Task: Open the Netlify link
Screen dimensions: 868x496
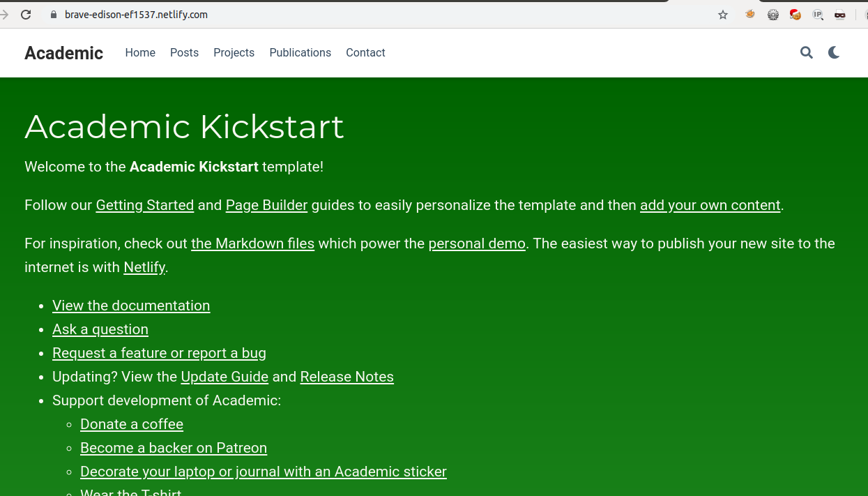Action: [144, 267]
